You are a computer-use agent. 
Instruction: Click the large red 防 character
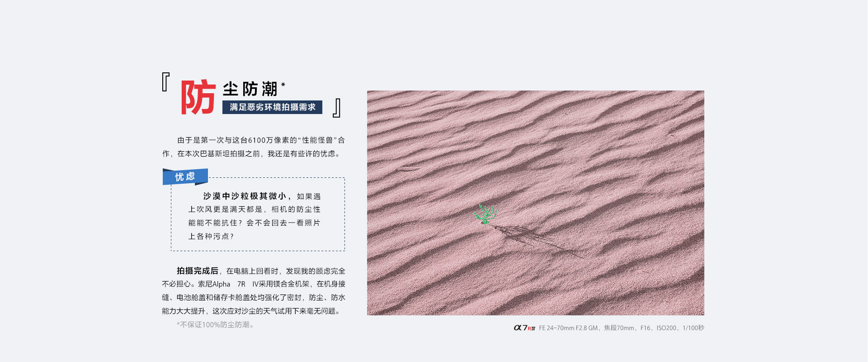(x=198, y=97)
